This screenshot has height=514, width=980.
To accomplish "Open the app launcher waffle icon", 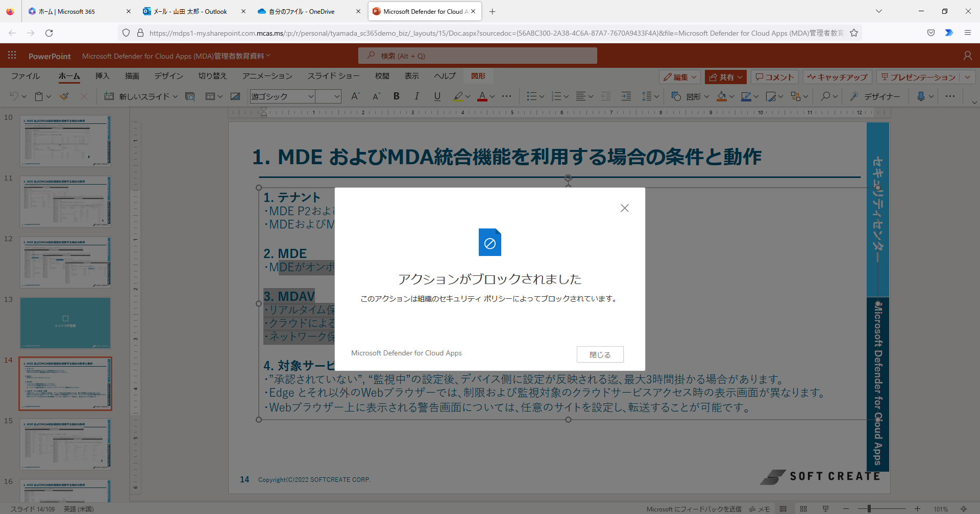I will click(12, 56).
